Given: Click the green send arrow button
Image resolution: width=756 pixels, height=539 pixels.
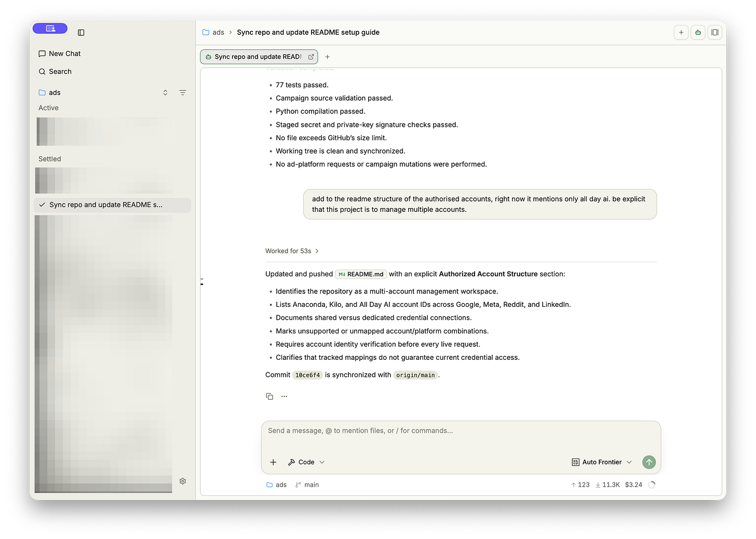Looking at the screenshot, I should (x=649, y=462).
